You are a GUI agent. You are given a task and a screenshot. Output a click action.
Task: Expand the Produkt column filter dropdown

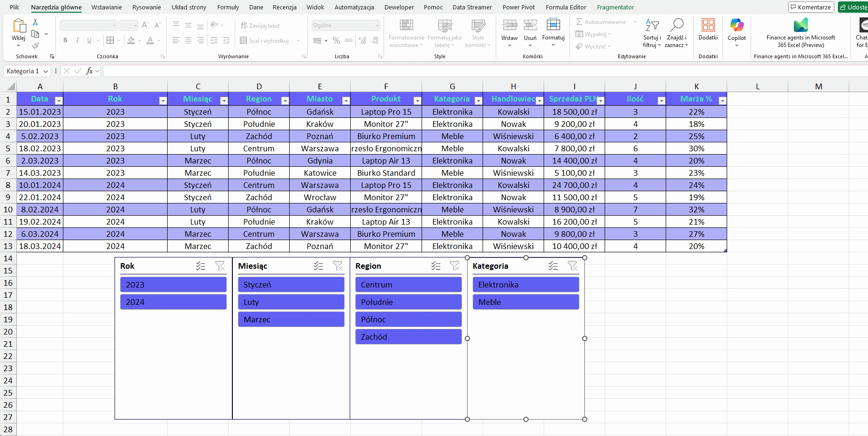[417, 101]
